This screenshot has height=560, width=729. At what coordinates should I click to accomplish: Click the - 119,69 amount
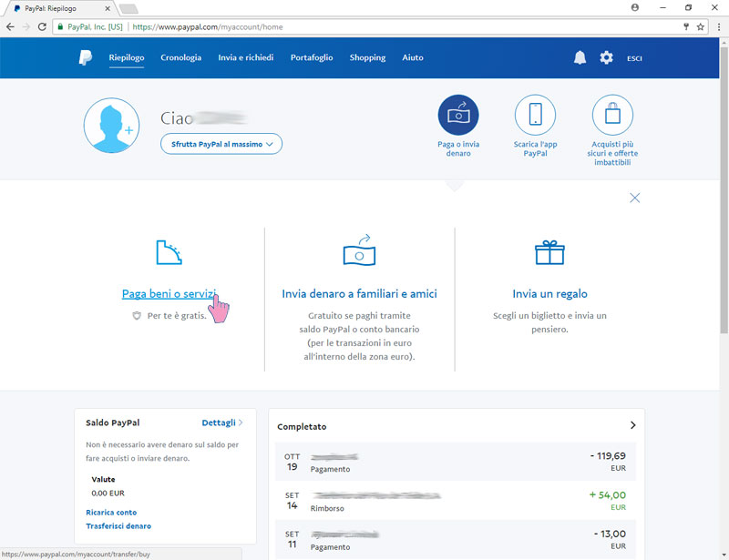pos(608,456)
